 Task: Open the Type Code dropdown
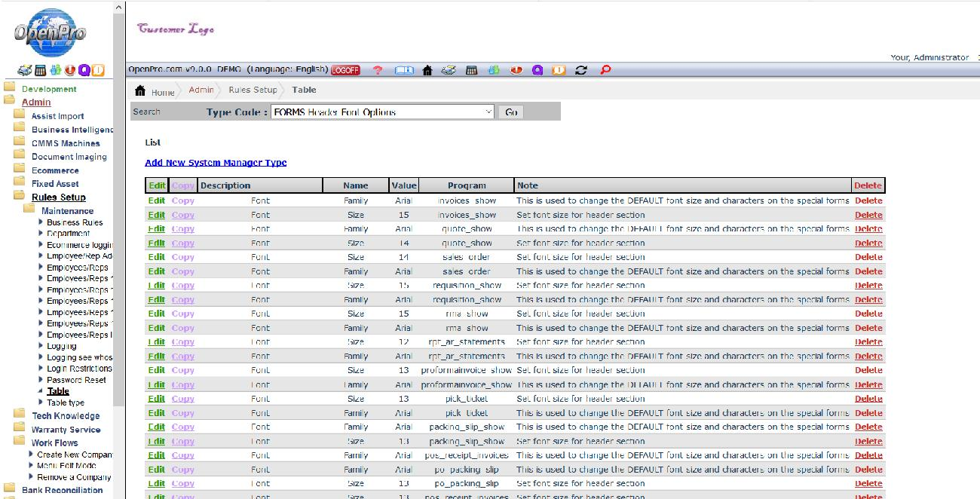coord(383,112)
